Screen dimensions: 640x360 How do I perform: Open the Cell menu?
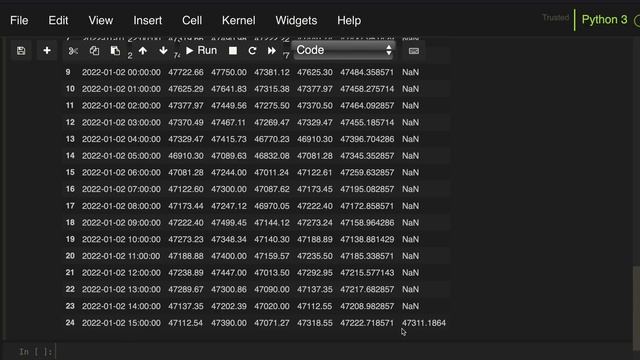tap(192, 20)
